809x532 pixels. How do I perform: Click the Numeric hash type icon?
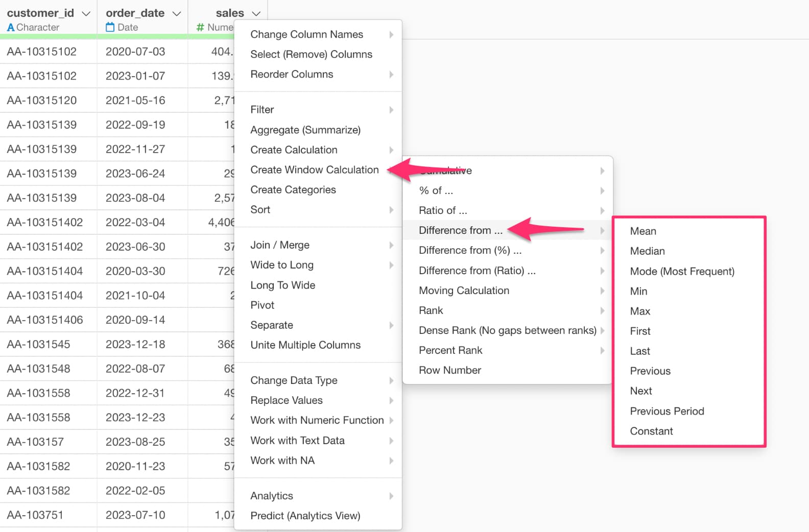200,28
